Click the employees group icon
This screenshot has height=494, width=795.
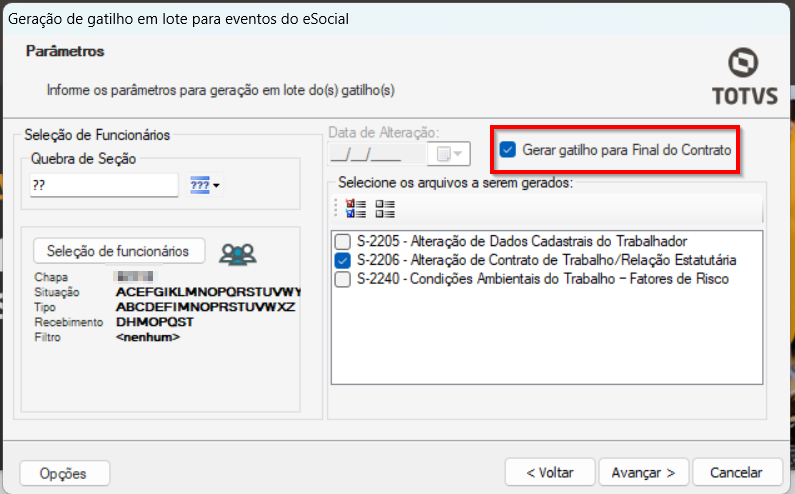(238, 255)
